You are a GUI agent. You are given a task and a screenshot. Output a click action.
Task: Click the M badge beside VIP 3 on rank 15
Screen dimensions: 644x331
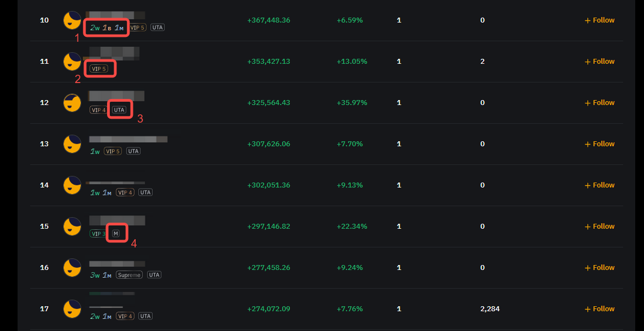(x=116, y=233)
